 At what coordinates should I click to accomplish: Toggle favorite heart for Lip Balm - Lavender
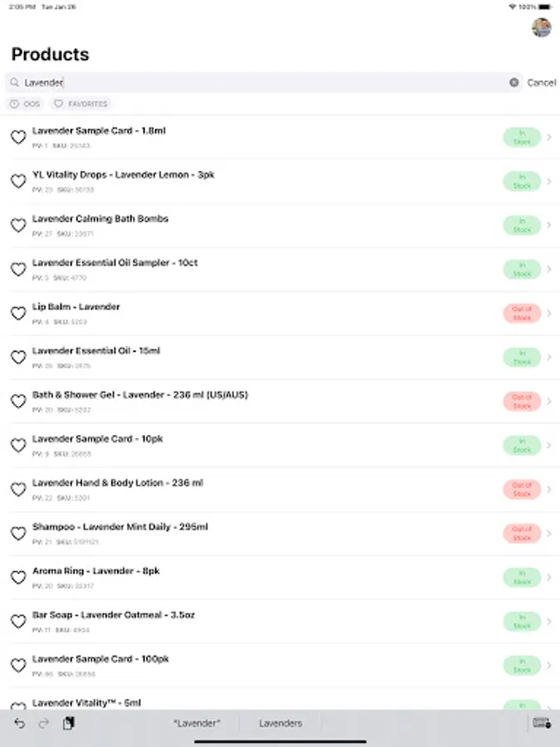pos(18,313)
